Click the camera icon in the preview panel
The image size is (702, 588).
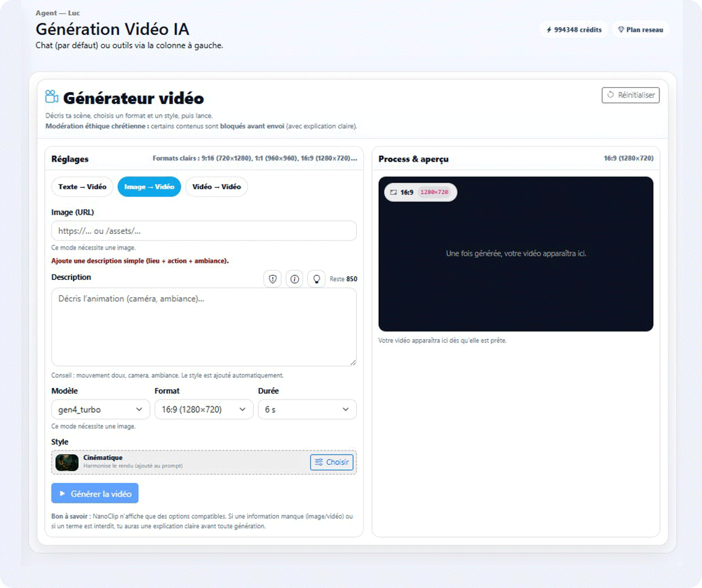(x=393, y=192)
